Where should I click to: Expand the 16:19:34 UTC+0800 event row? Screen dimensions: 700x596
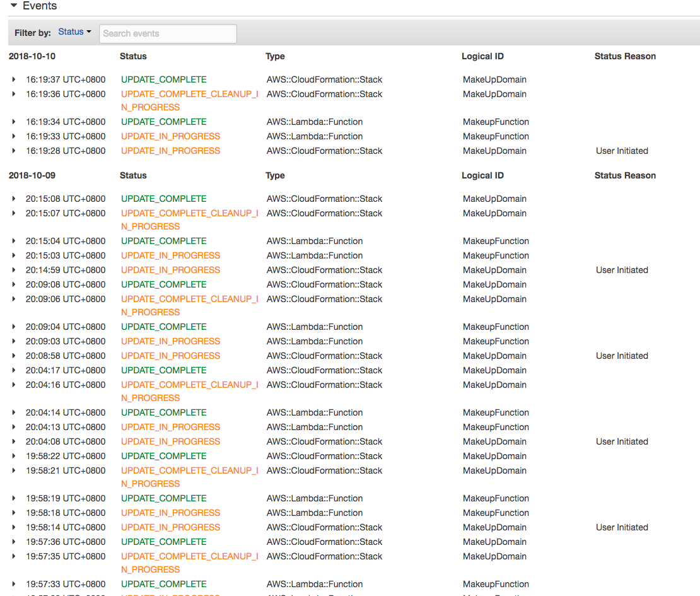(13, 122)
